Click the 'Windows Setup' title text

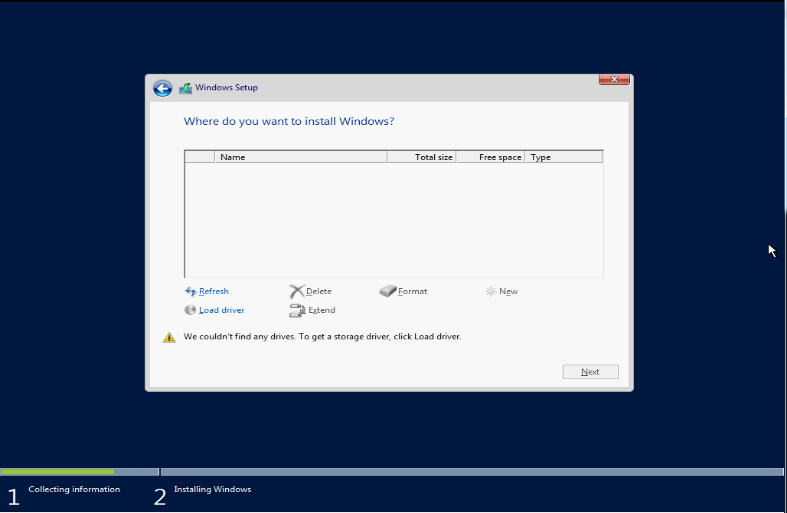226,87
